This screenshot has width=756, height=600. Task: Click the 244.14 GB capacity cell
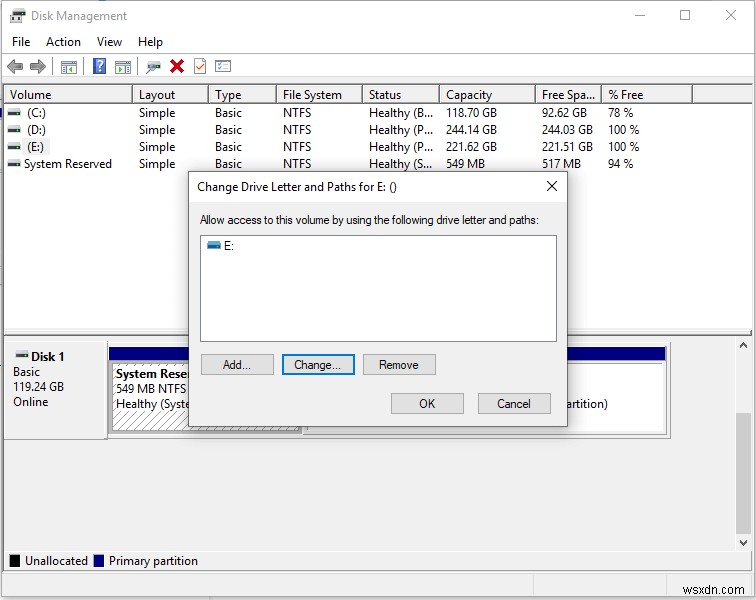[x=471, y=130]
